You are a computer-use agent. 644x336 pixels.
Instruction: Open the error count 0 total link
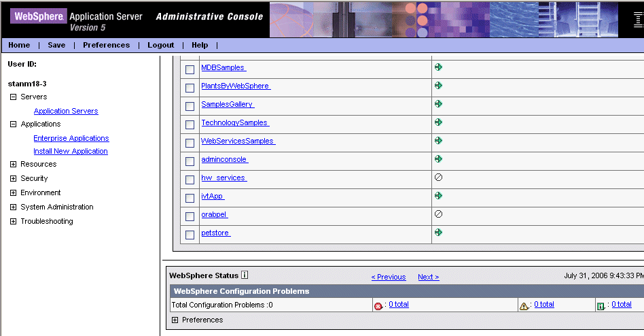[x=399, y=304]
